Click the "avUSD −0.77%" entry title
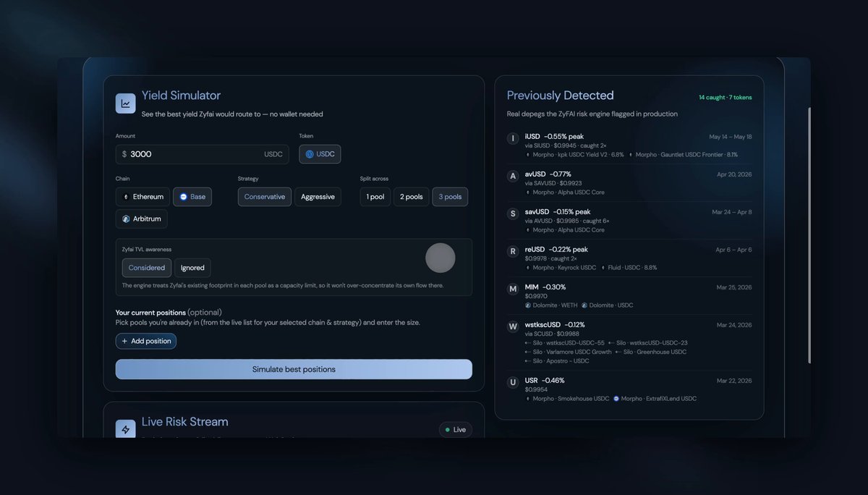The height and width of the screenshot is (495, 868). pyautogui.click(x=548, y=174)
